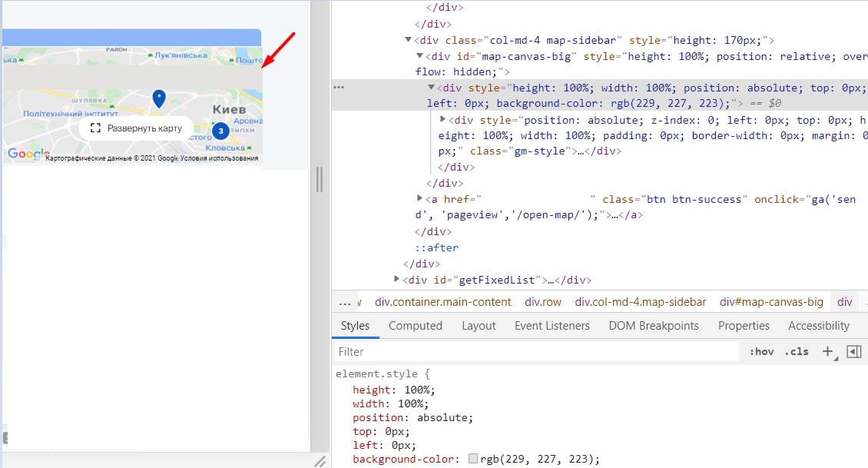The width and height of the screenshot is (868, 468).
Task: Click the element.style selector
Action: point(377,373)
